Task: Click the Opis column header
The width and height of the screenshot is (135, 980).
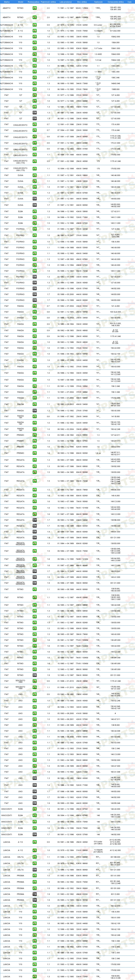Action: tap(130, 2)
